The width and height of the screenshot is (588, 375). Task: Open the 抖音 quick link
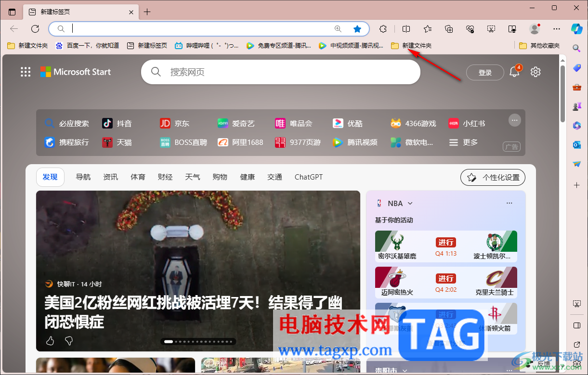pos(117,124)
